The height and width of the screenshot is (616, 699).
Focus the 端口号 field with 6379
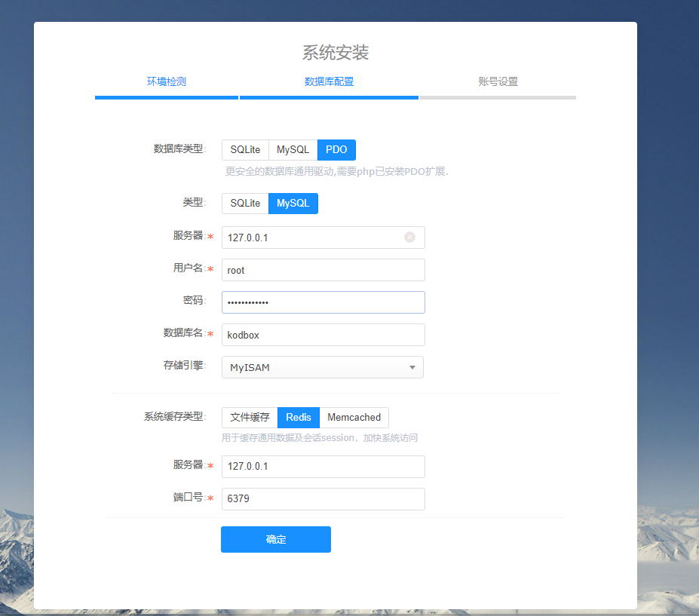point(323,499)
